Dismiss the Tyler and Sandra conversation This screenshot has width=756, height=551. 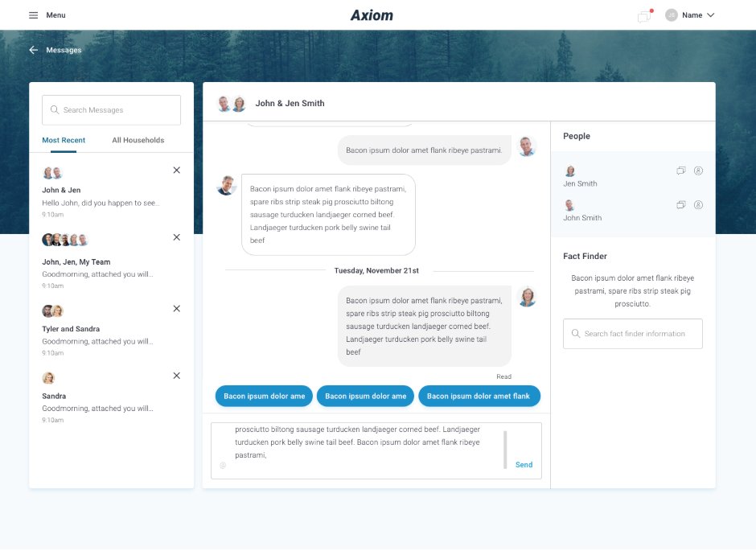coord(176,308)
